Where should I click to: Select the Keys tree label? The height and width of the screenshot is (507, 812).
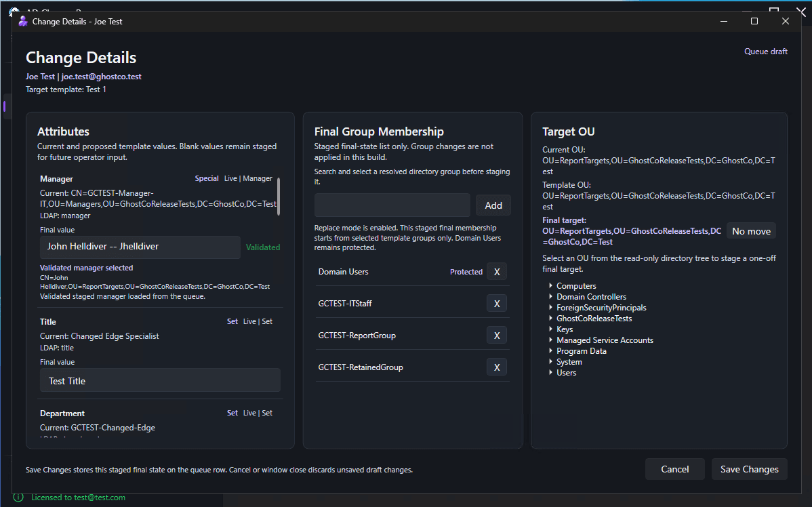(x=565, y=329)
